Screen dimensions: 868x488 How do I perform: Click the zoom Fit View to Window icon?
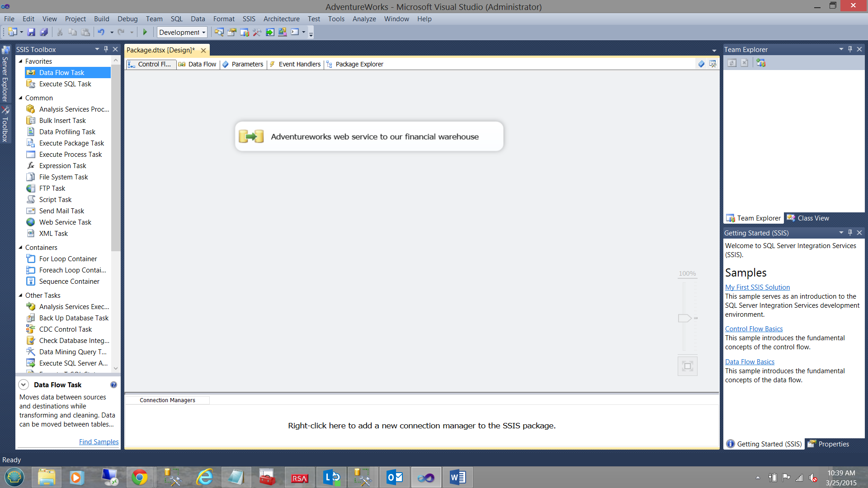pos(687,366)
